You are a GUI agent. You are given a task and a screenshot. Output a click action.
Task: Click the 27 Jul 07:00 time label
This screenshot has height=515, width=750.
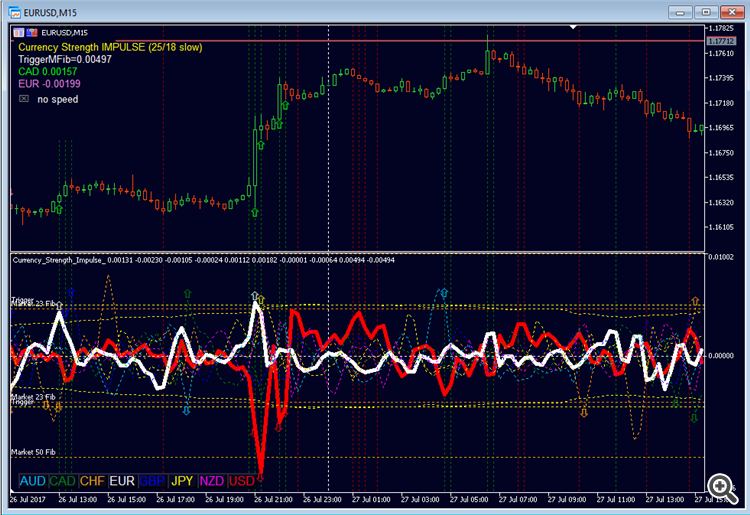coord(518,499)
